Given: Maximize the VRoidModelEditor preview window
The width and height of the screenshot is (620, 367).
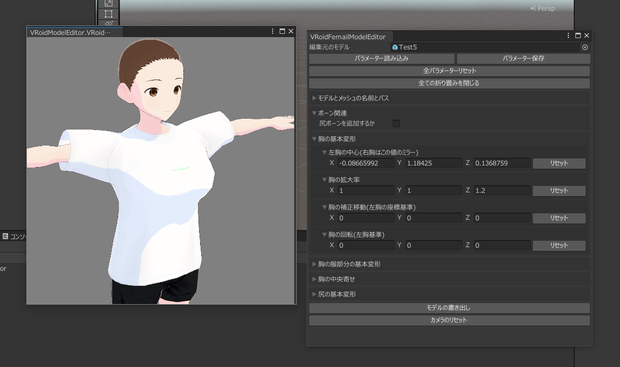Looking at the screenshot, I should click(282, 31).
